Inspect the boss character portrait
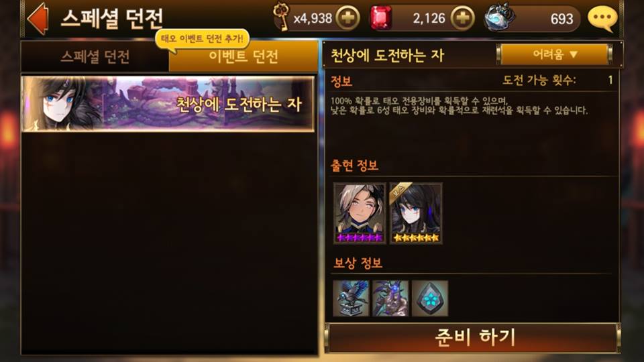Screen dimensions: 644x362 416,213
